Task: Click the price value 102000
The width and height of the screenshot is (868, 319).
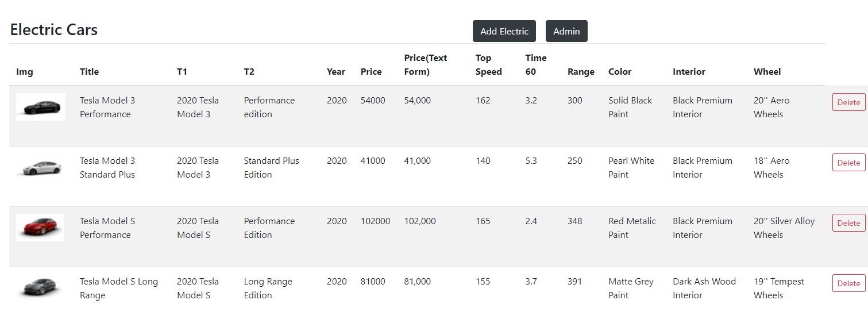Action: point(376,221)
